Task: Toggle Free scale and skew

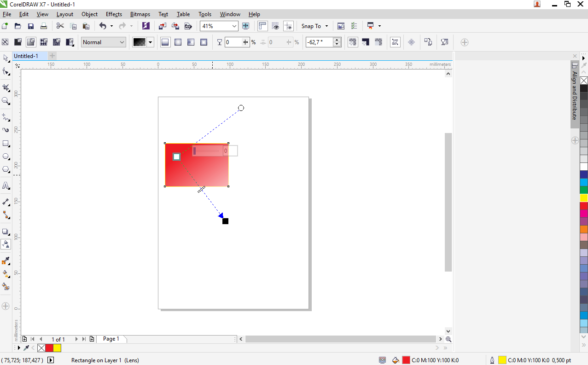Action: [395, 42]
